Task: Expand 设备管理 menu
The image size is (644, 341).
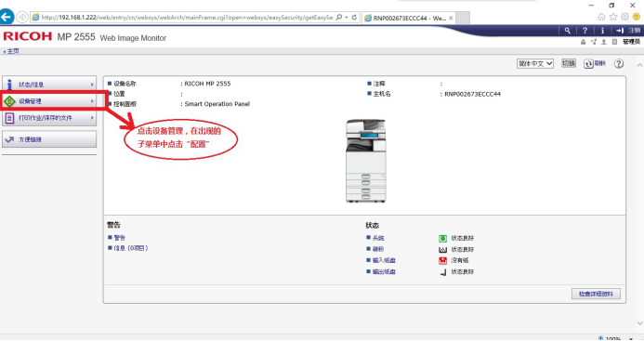Action: (49, 101)
